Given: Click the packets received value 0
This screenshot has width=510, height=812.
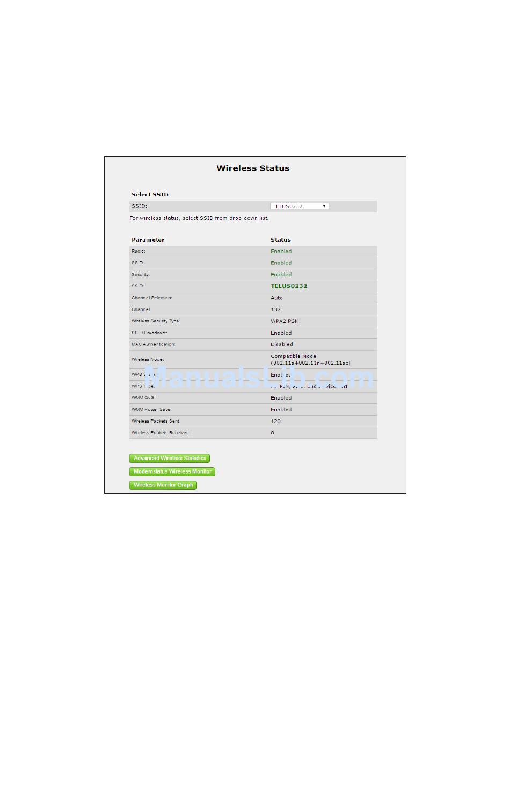Looking at the screenshot, I should [x=272, y=433].
